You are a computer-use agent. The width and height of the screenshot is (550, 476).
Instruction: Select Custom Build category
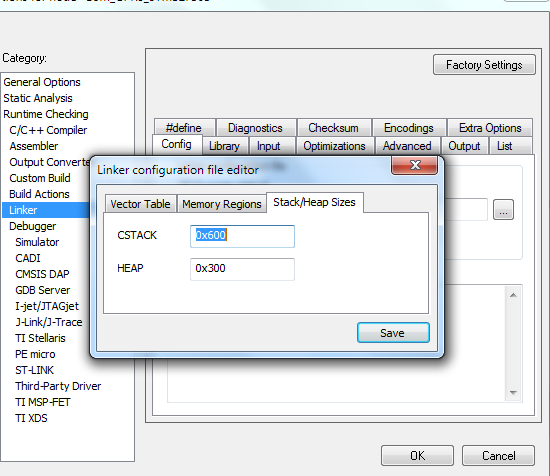[40, 178]
